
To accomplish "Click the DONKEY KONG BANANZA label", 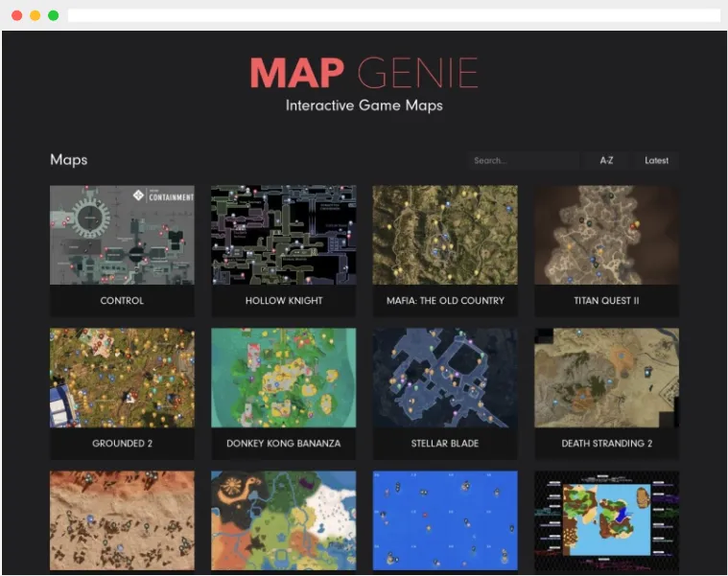I will pos(284,444).
